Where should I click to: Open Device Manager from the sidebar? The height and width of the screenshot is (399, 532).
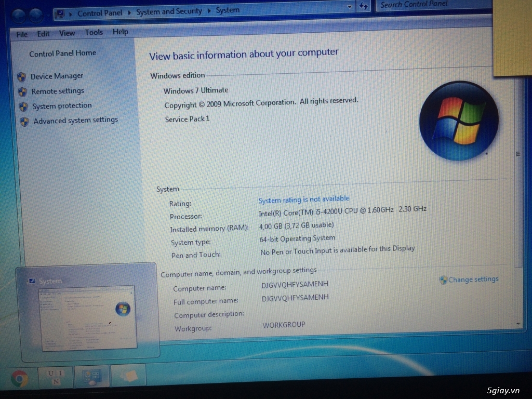57,76
